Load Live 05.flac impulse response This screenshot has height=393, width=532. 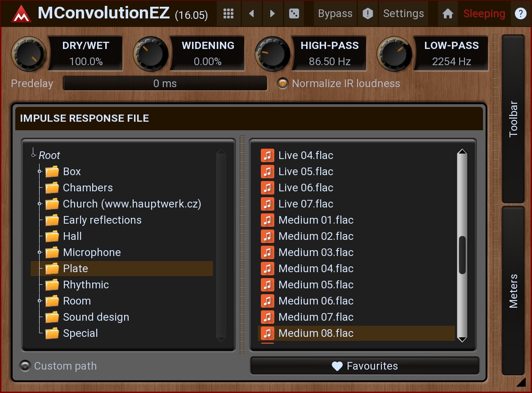point(356,172)
